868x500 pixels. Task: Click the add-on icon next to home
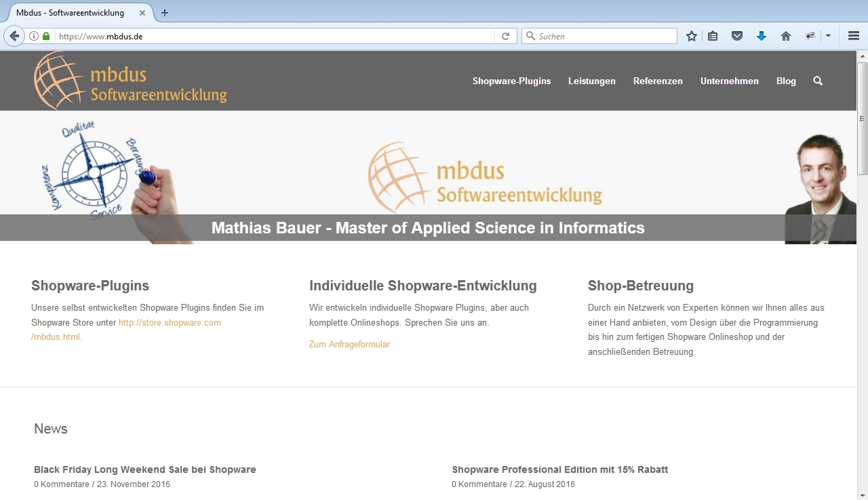pyautogui.click(x=810, y=36)
